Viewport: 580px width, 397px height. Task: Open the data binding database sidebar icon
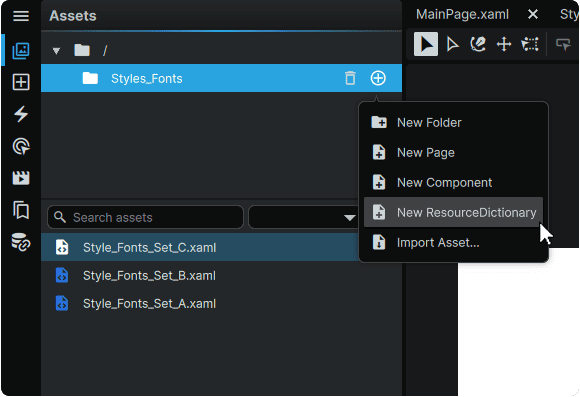pyautogui.click(x=21, y=242)
